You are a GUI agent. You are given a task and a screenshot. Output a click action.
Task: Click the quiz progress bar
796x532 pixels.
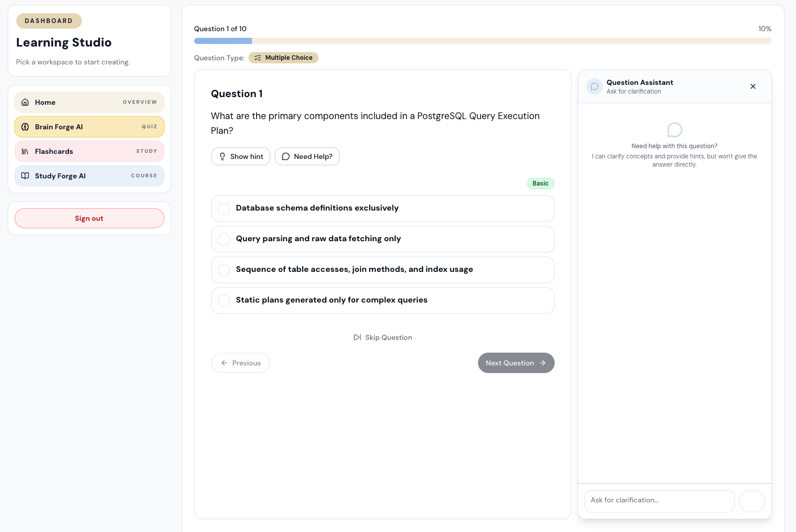[x=483, y=41]
